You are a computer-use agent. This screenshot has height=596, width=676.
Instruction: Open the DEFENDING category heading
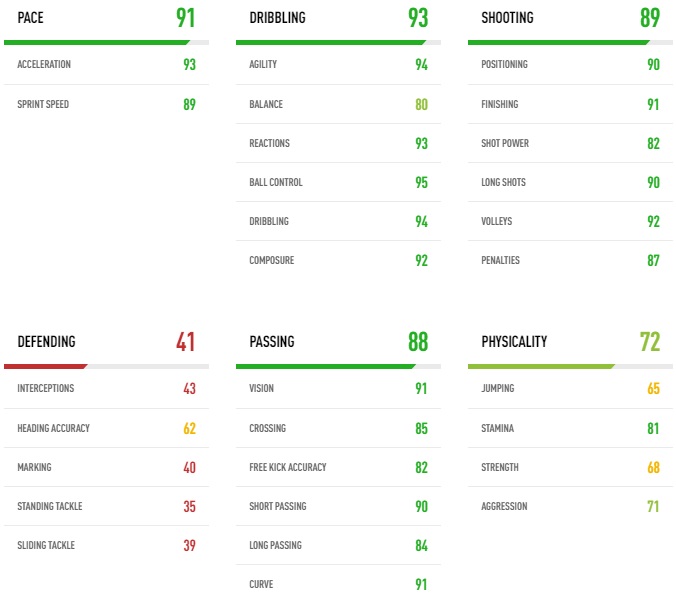click(46, 342)
